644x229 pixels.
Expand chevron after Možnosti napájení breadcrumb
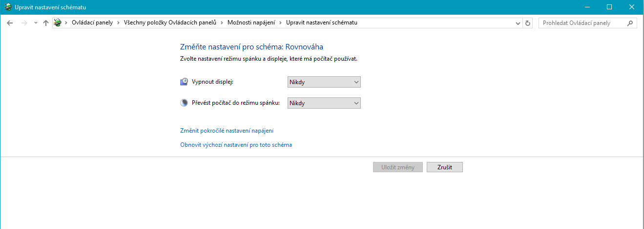pos(281,23)
